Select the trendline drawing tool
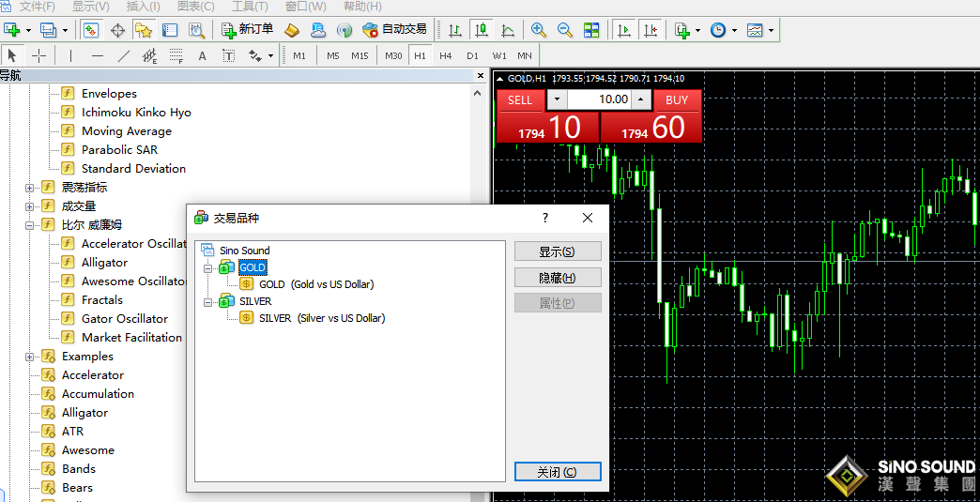980x502 pixels. click(124, 55)
